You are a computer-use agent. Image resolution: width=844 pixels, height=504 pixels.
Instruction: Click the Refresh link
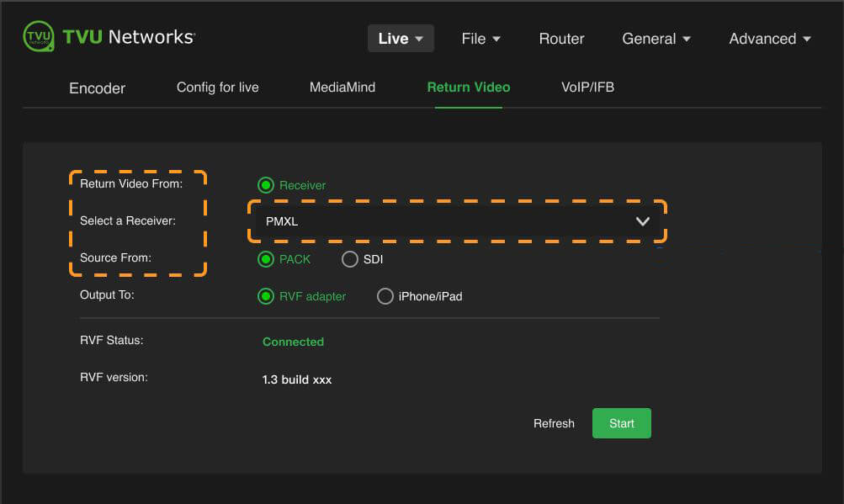click(x=554, y=423)
